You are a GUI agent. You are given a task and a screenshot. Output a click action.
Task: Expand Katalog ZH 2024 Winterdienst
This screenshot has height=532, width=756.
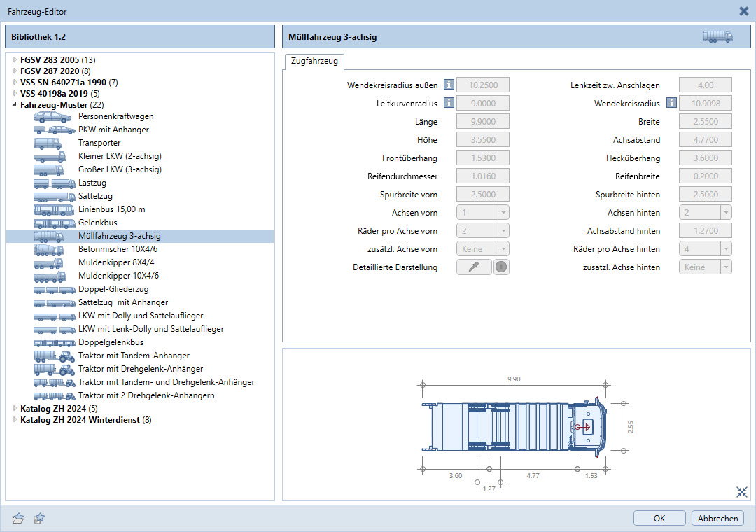tap(15, 420)
